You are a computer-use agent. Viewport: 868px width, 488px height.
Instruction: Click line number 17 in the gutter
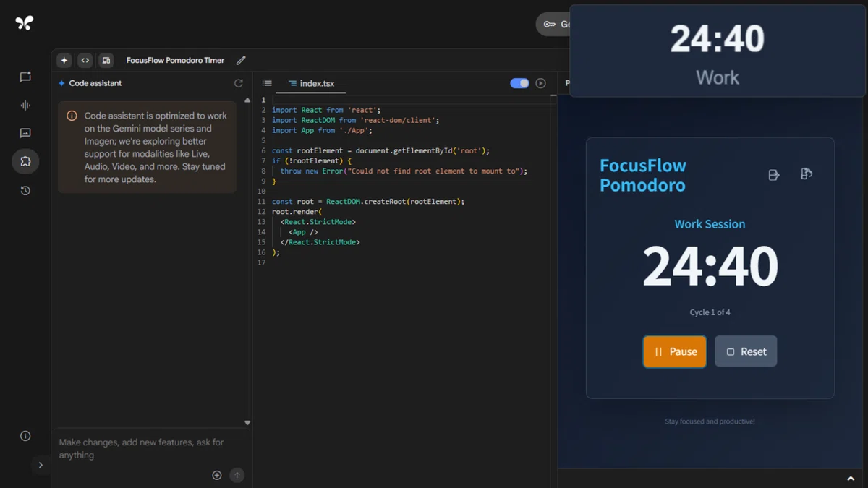(x=262, y=262)
